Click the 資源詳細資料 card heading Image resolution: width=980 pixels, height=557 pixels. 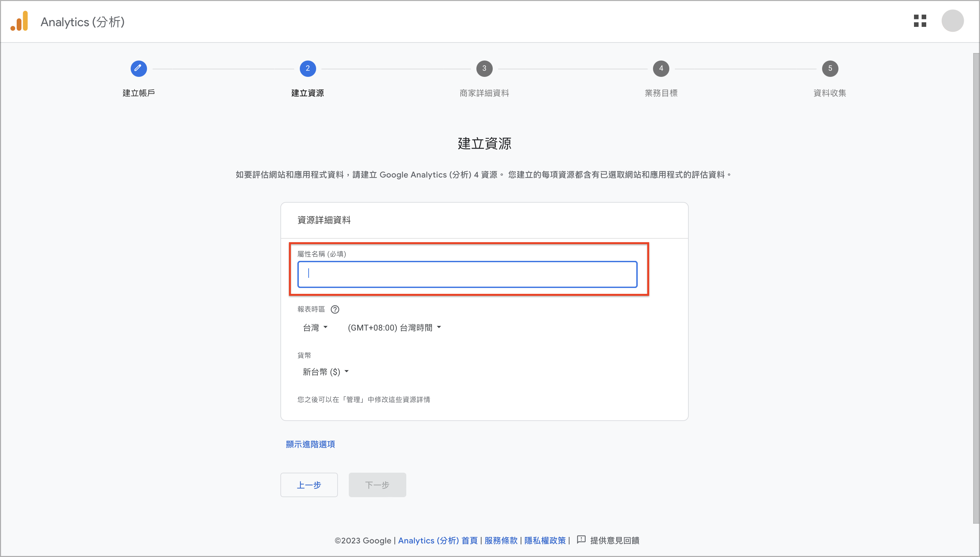324,220
